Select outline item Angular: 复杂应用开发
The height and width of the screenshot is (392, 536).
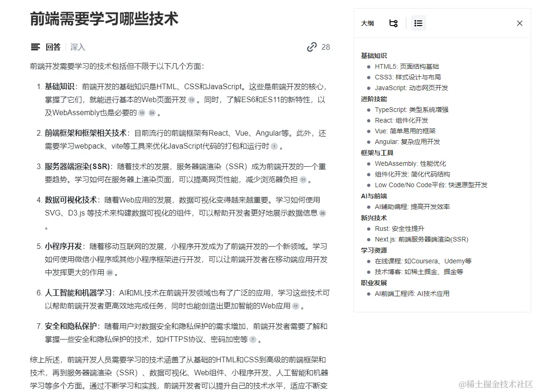408,142
